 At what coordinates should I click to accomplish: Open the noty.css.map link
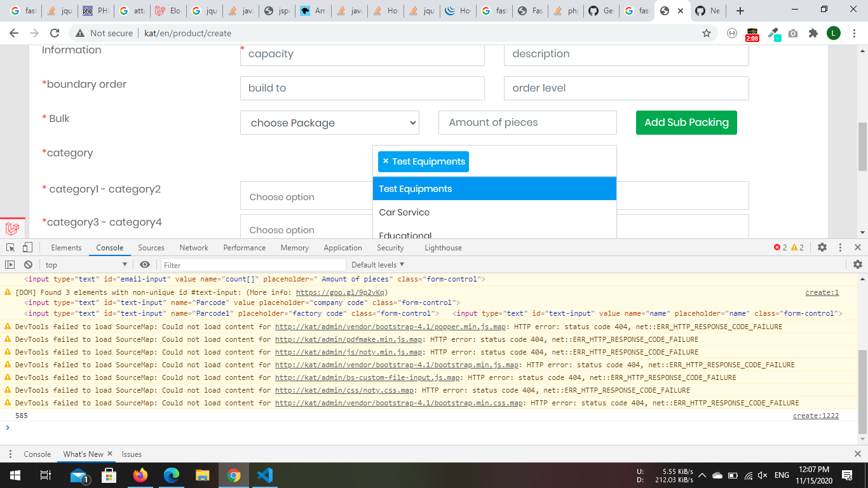[x=345, y=390]
